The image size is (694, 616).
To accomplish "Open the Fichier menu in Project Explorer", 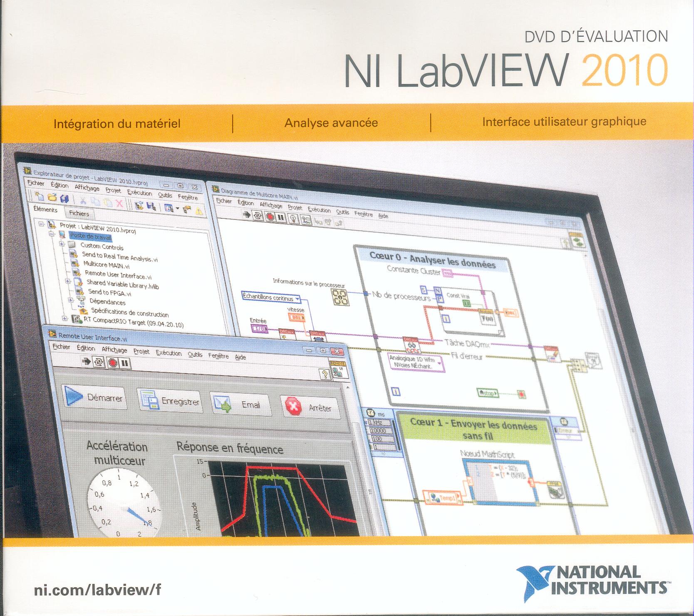I will click(36, 183).
